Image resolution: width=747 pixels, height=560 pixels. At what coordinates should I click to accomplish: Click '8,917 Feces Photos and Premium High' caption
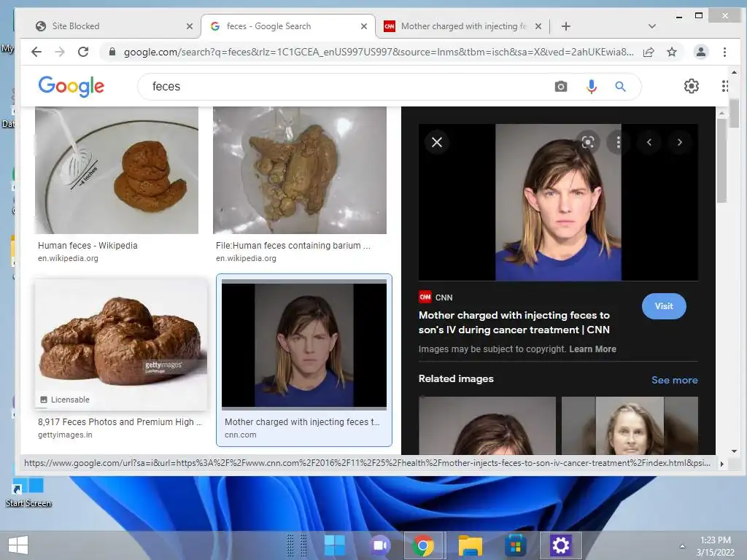[120, 422]
